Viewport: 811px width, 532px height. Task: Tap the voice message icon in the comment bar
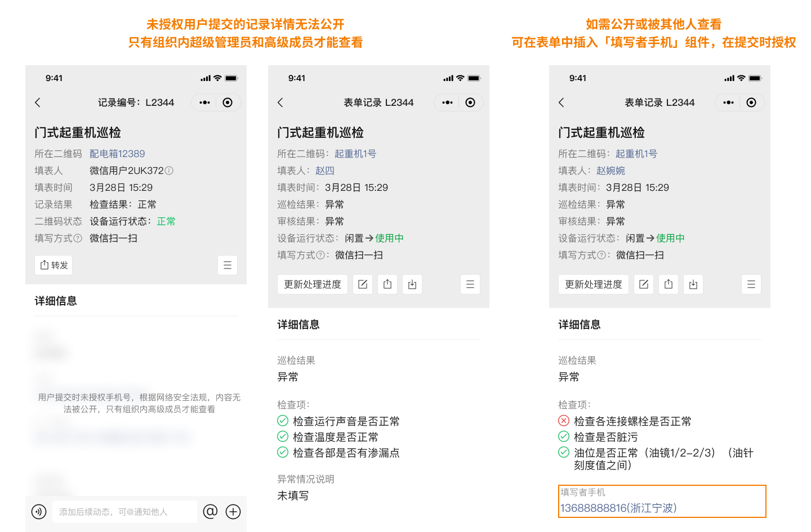click(x=38, y=512)
